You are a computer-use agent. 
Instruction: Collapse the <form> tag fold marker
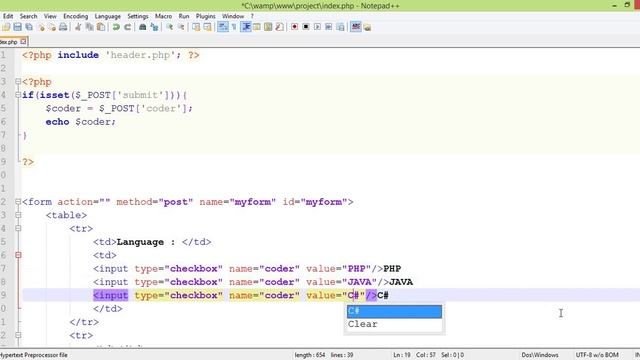[18, 202]
